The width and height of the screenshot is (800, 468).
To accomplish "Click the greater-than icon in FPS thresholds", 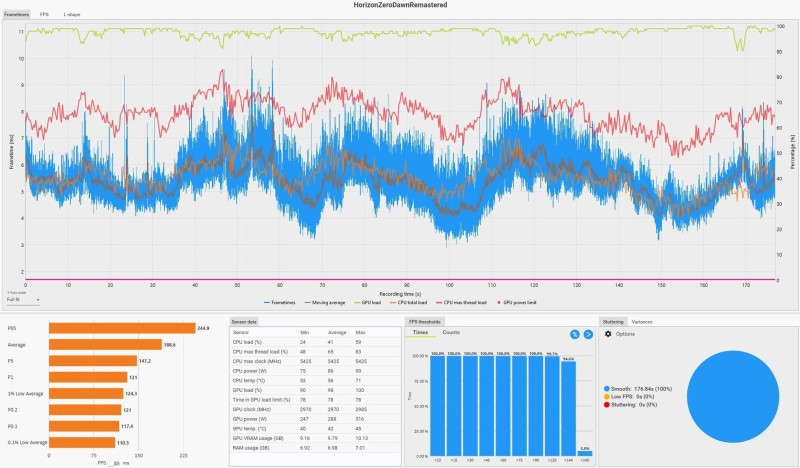I will click(588, 334).
